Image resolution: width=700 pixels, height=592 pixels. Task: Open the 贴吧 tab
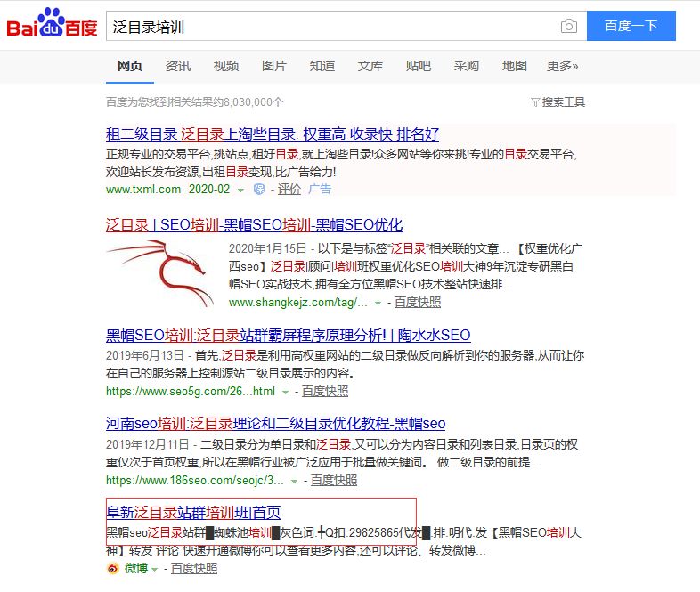[x=419, y=66]
